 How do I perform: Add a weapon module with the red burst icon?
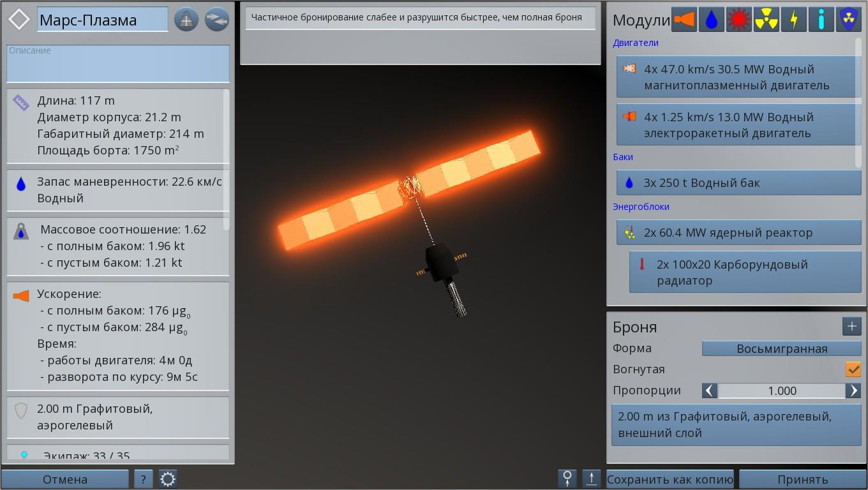tap(739, 20)
